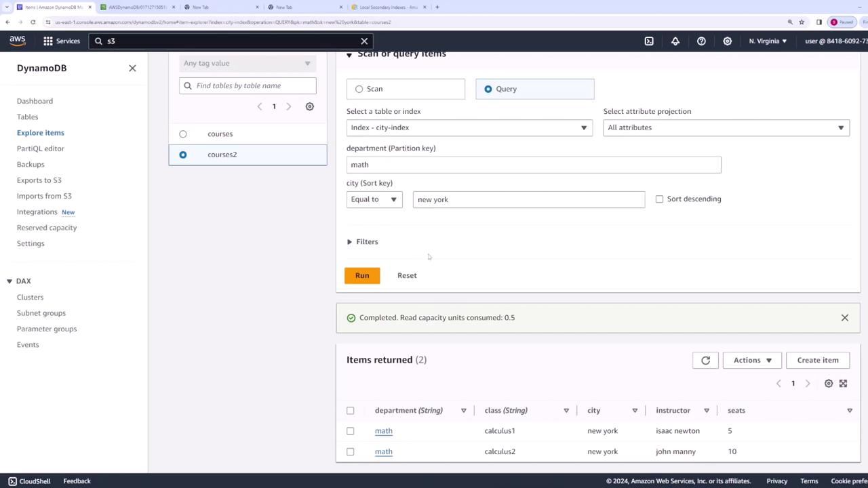Select the courses2 table radio button
Image resolution: width=868 pixels, height=488 pixels.
coord(183,155)
